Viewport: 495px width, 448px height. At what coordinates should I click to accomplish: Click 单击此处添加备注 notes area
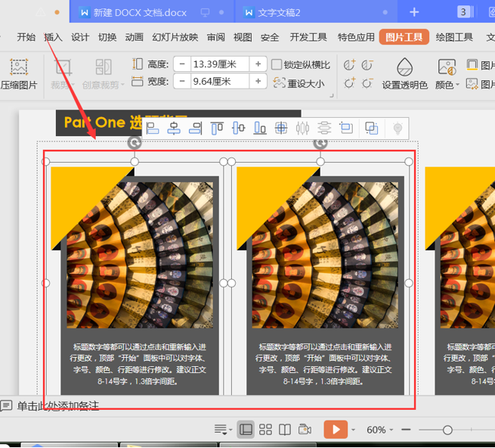click(58, 406)
